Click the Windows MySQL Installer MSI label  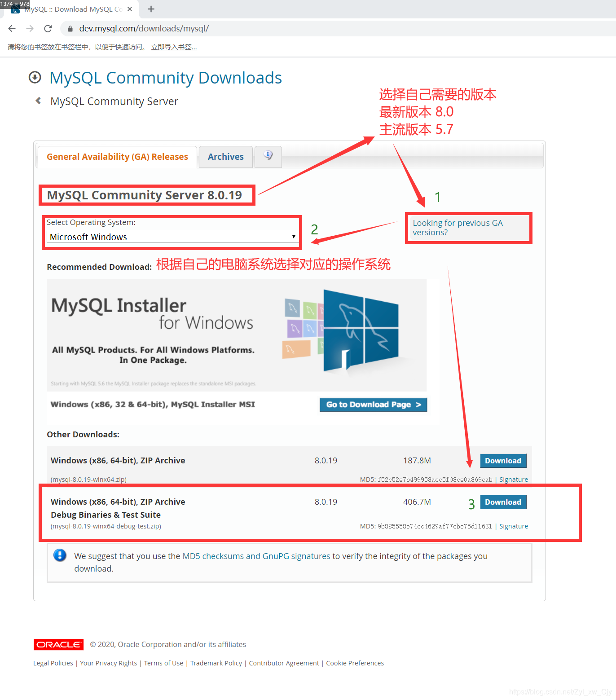click(153, 405)
